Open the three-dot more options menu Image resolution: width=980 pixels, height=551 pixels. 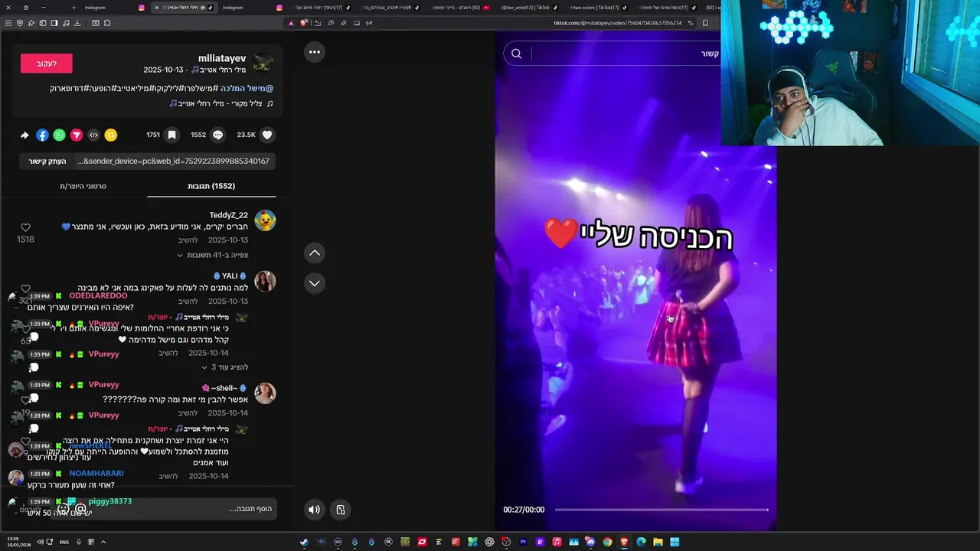click(x=314, y=52)
